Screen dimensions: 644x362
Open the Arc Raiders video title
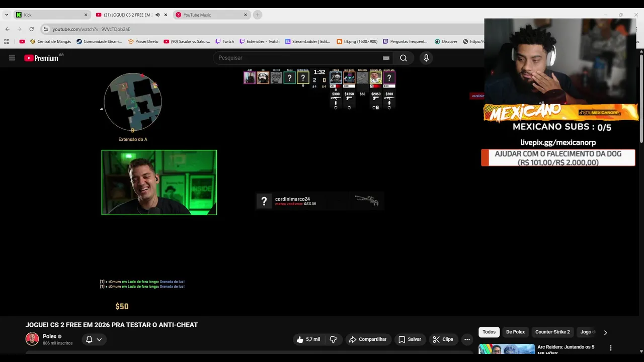[566, 349]
